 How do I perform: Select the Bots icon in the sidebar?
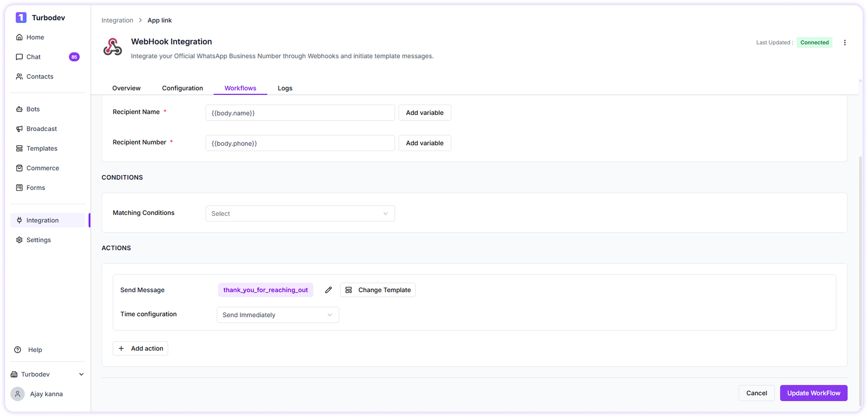click(19, 109)
